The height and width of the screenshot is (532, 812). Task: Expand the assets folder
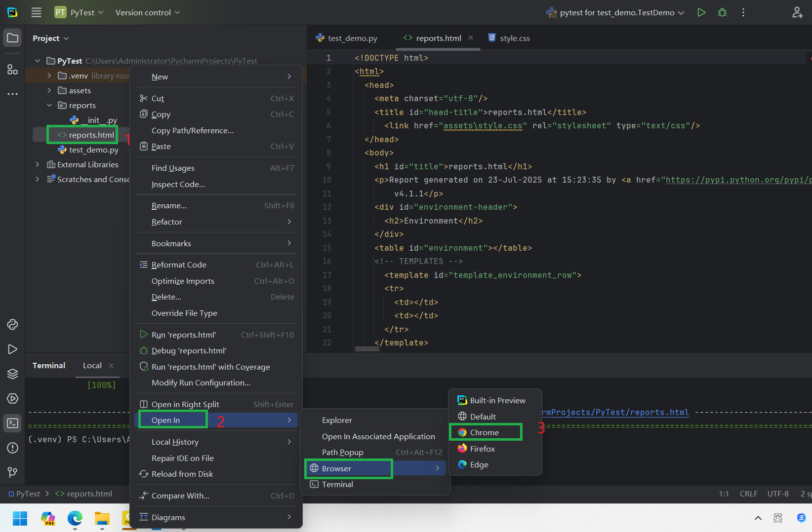[x=49, y=90]
